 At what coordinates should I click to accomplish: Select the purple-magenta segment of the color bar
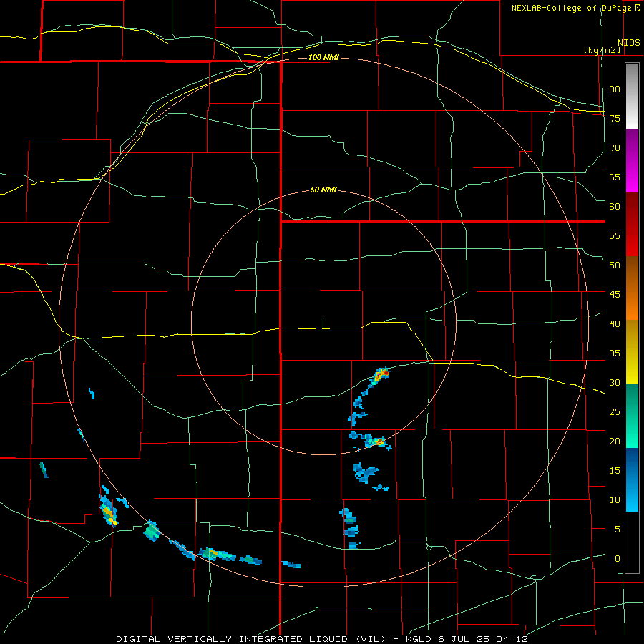pos(632,161)
